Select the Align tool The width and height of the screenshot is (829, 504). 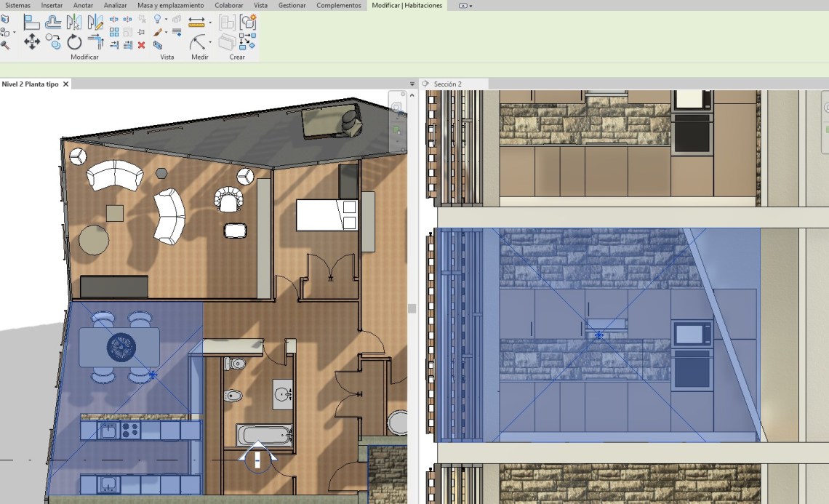coord(32,23)
